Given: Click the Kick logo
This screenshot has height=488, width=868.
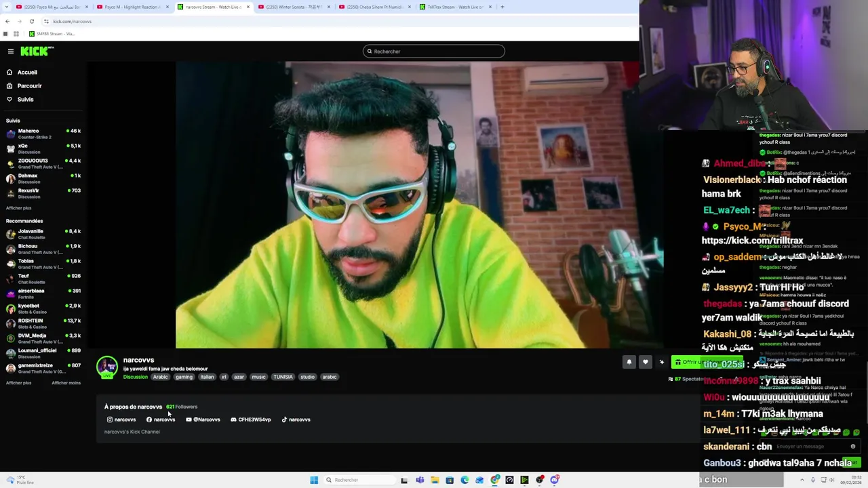Looking at the screenshot, I should click(37, 52).
